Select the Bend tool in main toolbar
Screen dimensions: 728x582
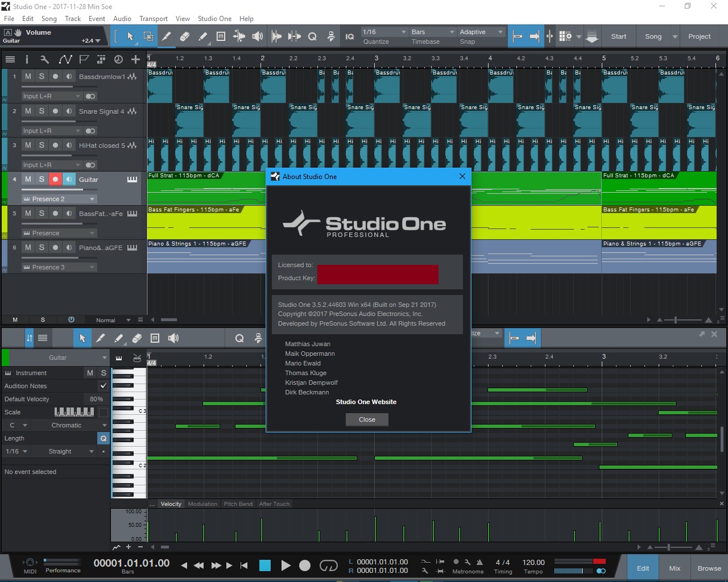click(x=239, y=36)
